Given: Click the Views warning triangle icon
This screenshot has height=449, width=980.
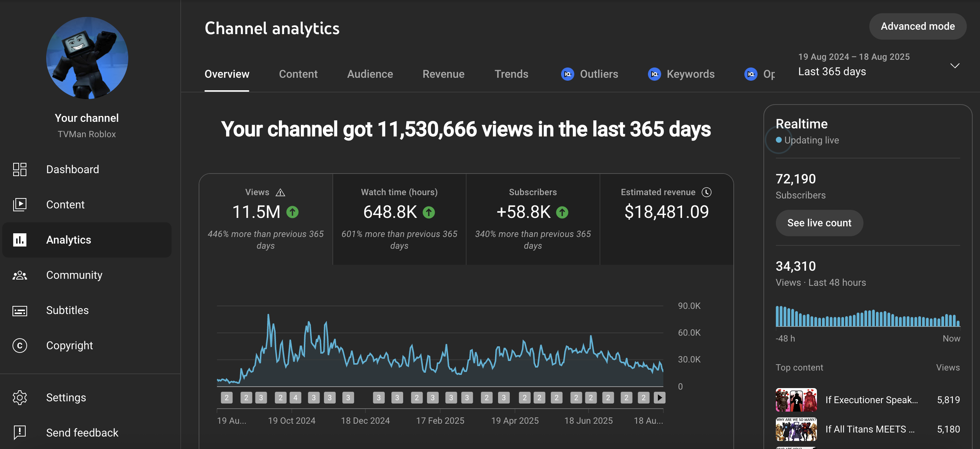Looking at the screenshot, I should pos(280,192).
